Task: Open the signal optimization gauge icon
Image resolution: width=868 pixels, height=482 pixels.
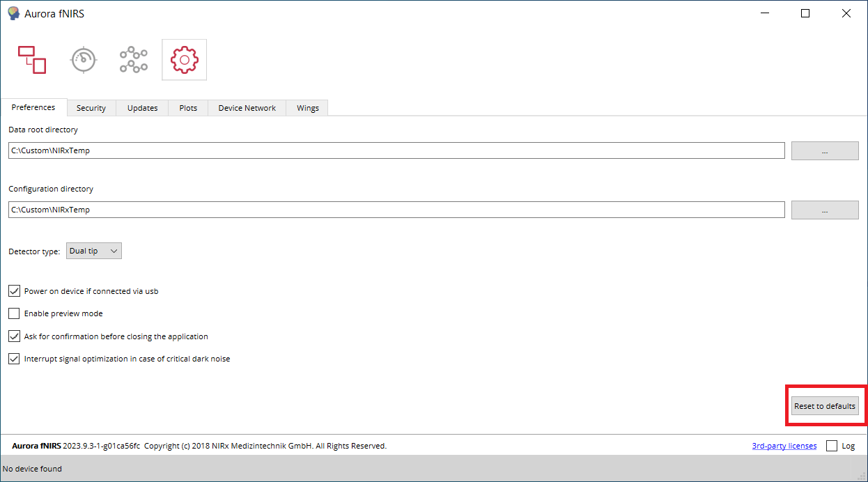Action: point(84,60)
